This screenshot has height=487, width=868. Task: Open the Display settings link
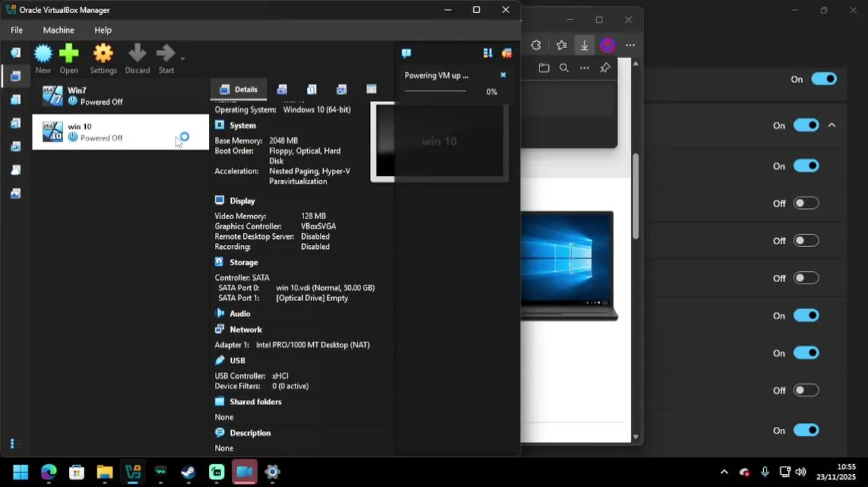[x=242, y=201]
